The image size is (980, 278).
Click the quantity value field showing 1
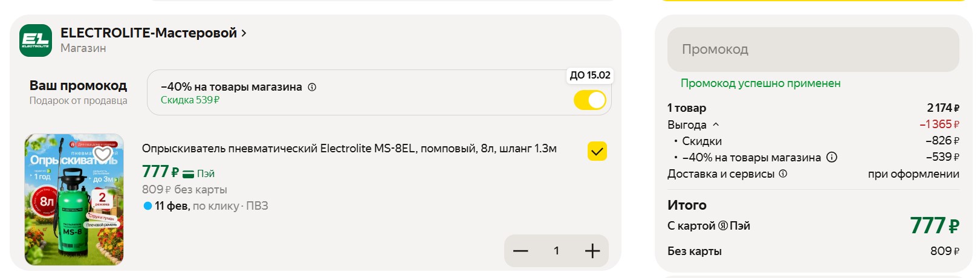coord(556,251)
